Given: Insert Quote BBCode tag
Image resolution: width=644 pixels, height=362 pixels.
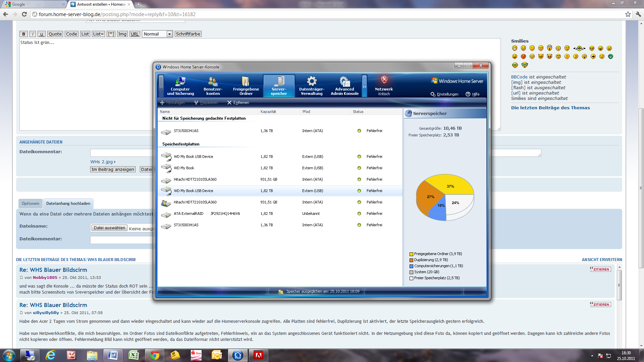Looking at the screenshot, I should 55,34.
